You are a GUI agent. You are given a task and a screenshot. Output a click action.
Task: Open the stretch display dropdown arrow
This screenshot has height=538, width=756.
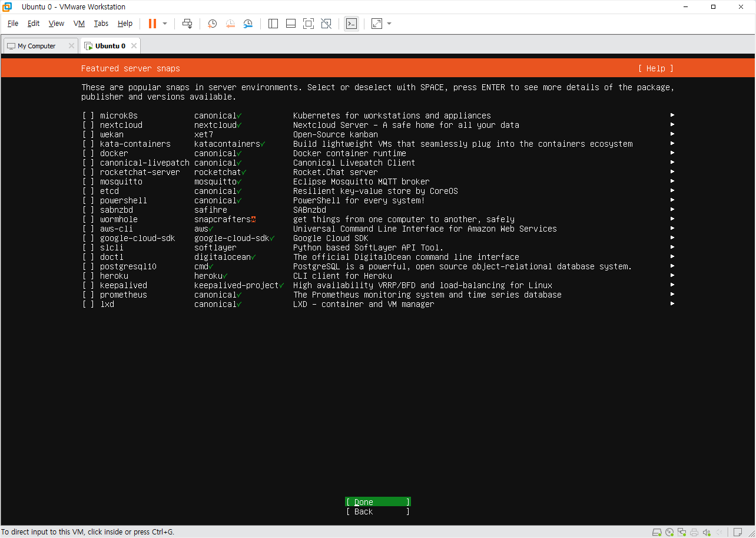(389, 24)
